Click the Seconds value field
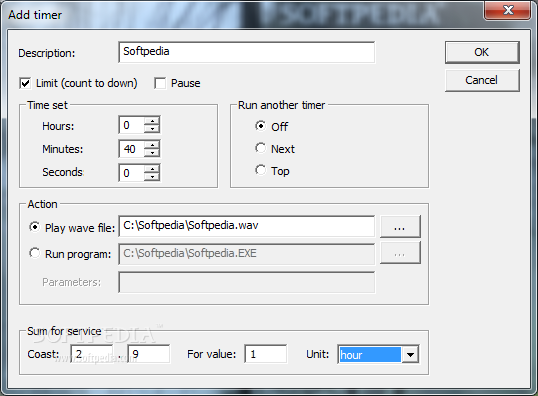The image size is (538, 396). pyautogui.click(x=131, y=173)
